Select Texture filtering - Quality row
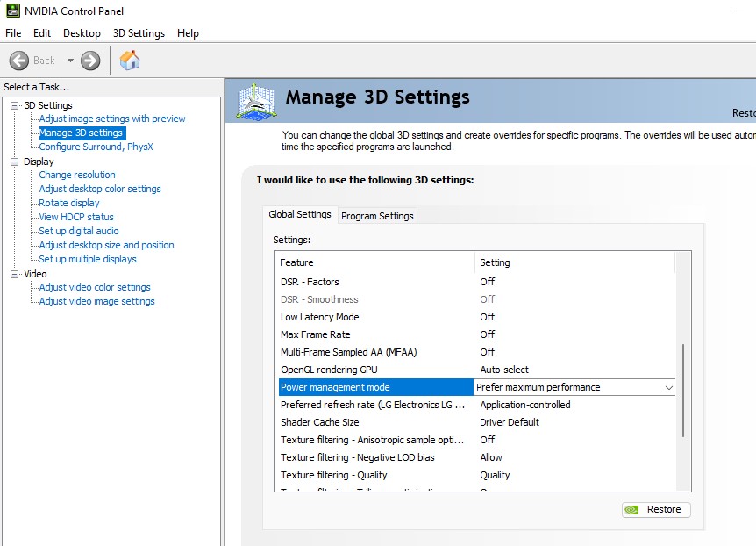The width and height of the screenshot is (756, 546). pyautogui.click(x=477, y=475)
